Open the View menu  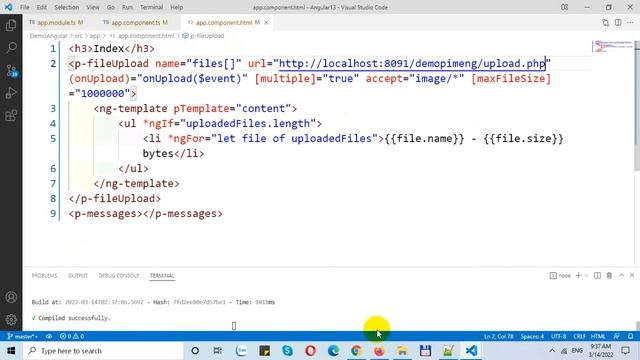(93, 7)
